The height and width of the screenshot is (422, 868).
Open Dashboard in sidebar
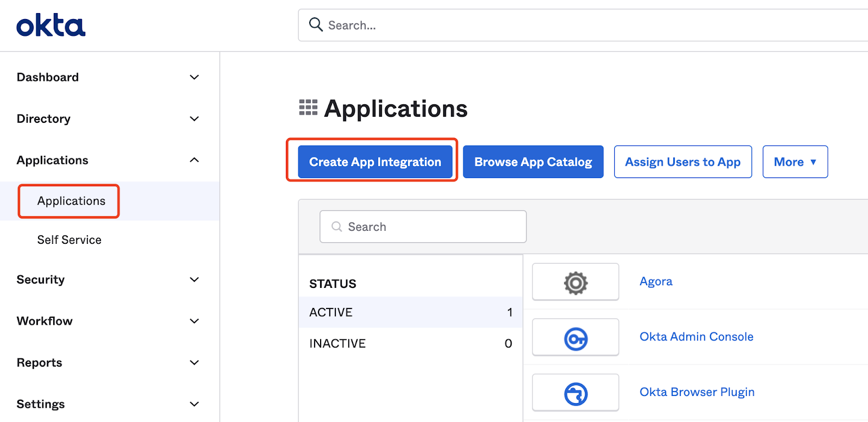click(48, 77)
